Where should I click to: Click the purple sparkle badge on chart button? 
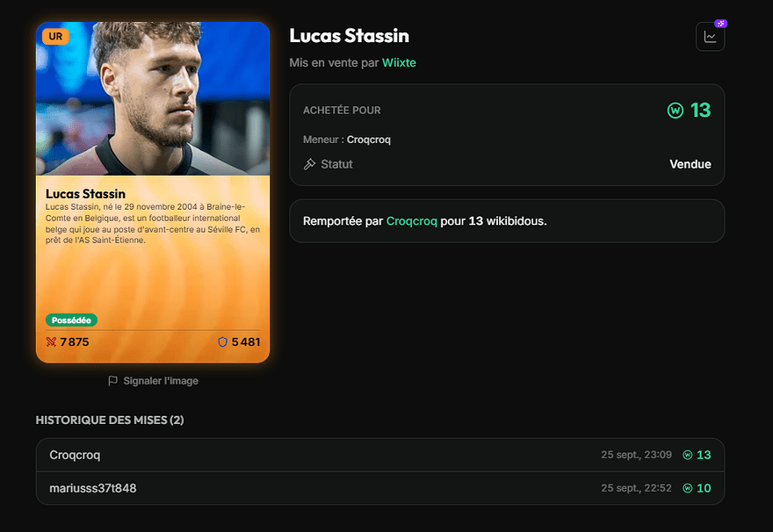[721, 23]
